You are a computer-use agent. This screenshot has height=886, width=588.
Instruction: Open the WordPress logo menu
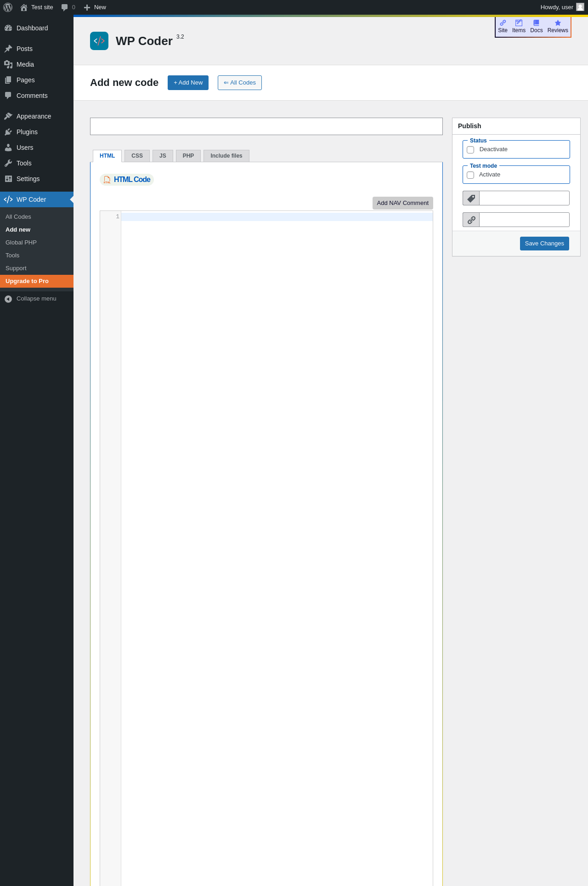[8, 7]
